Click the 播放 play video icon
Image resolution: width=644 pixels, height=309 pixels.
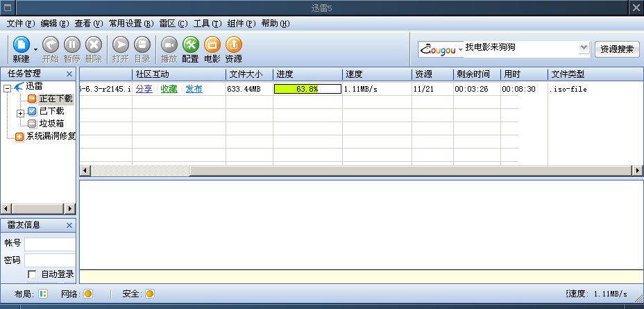pos(169,45)
